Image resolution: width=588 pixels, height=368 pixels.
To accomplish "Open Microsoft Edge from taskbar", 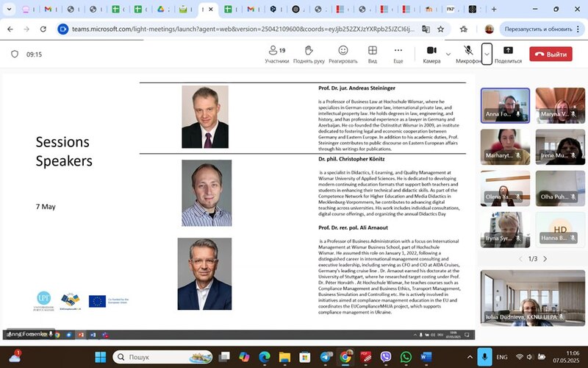I will [265, 357].
